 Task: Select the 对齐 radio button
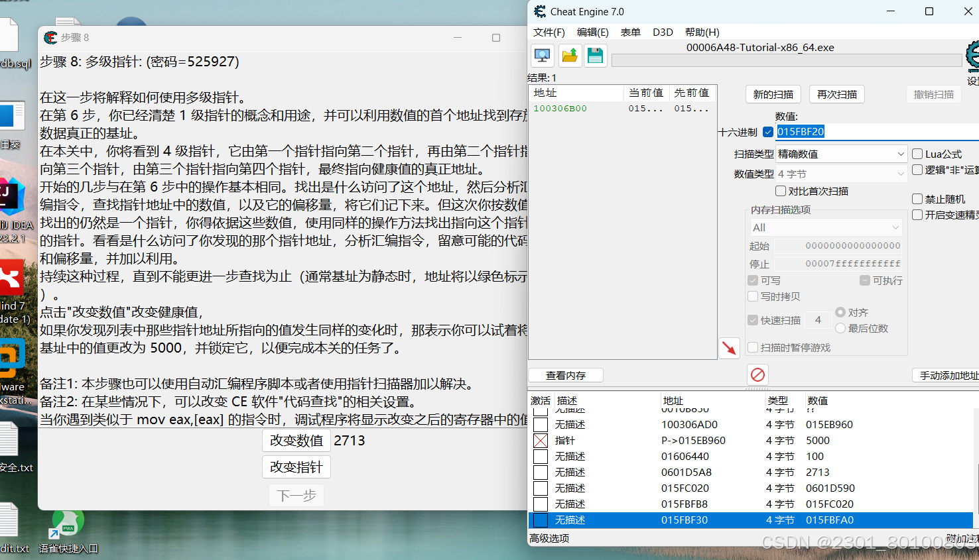click(x=840, y=312)
